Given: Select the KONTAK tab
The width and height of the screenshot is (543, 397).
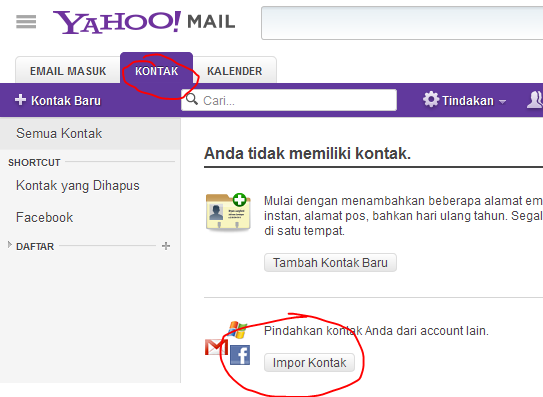Looking at the screenshot, I should [x=157, y=68].
